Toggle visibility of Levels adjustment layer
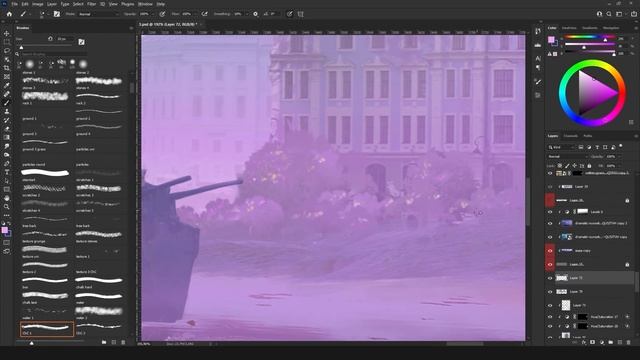The height and width of the screenshot is (360, 640). 550,212
